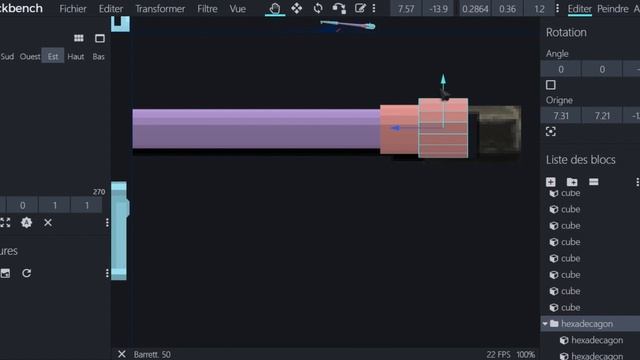Click the blue leftward gizmo arrow

pyautogui.click(x=395, y=128)
